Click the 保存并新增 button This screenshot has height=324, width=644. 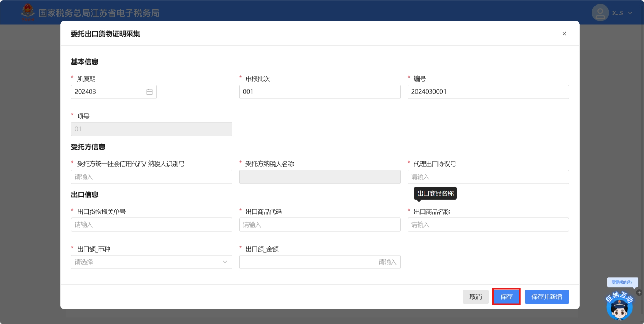click(x=546, y=297)
